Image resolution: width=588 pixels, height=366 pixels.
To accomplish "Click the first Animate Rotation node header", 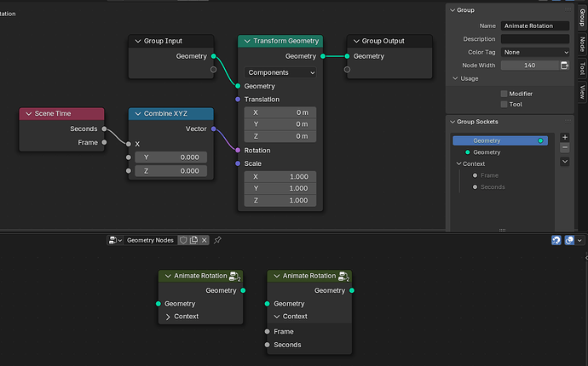I will pyautogui.click(x=200, y=276).
